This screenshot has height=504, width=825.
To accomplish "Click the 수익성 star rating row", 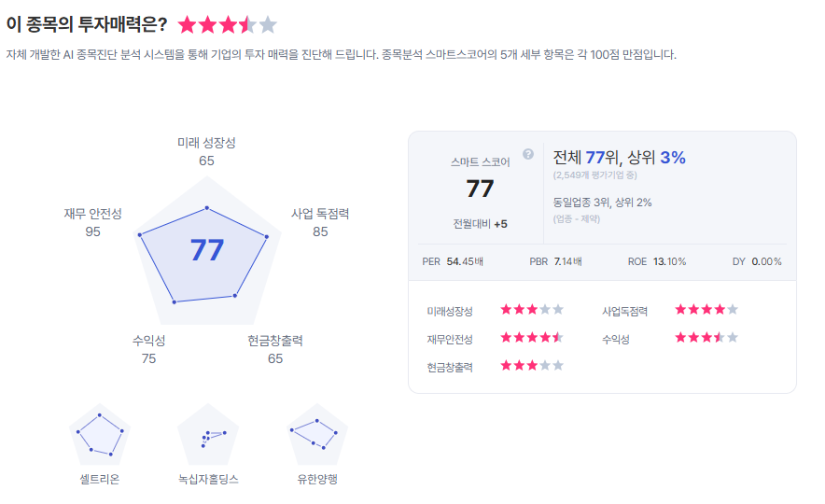I will click(706, 338).
